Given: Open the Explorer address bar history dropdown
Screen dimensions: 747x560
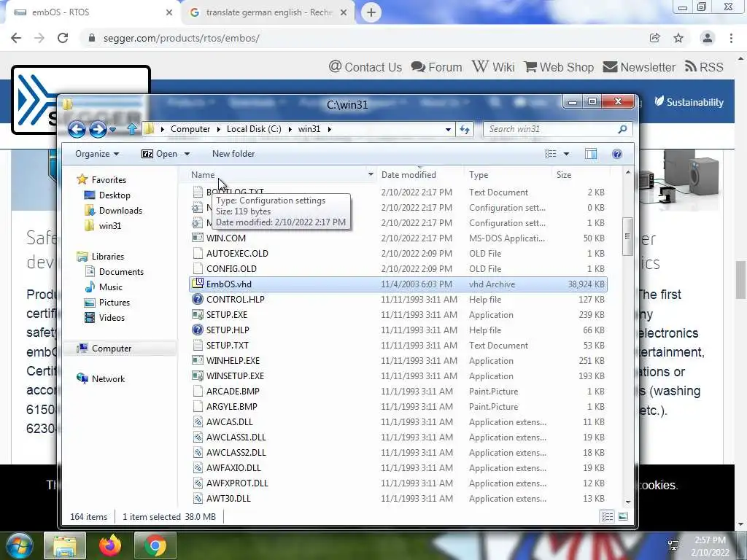Looking at the screenshot, I should pyautogui.click(x=448, y=129).
